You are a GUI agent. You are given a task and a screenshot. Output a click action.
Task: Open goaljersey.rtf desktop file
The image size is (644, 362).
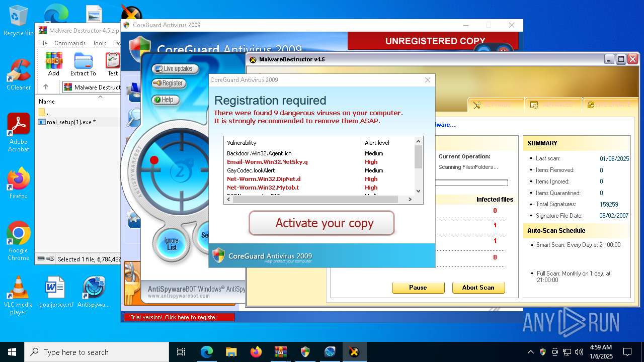point(56,292)
